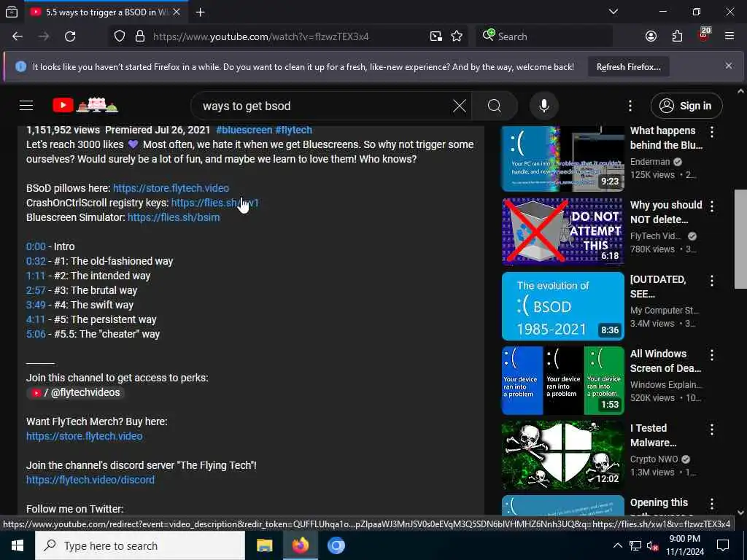Click taskbar 'Type here to search' box
The height and width of the screenshot is (560, 747).
139,545
